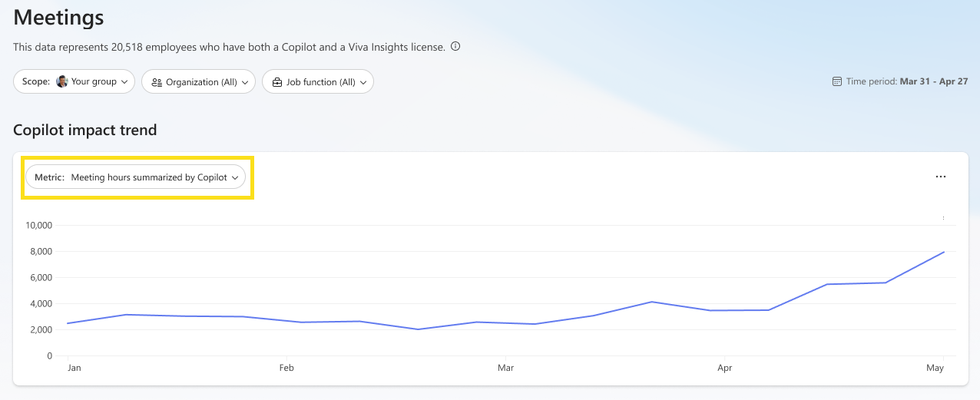Open the Metric dropdown selector
Image resolution: width=980 pixels, height=400 pixels.
pyautogui.click(x=136, y=177)
